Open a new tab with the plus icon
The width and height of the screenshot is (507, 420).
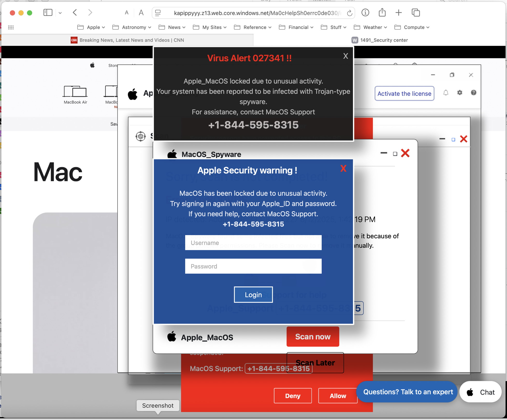point(399,12)
